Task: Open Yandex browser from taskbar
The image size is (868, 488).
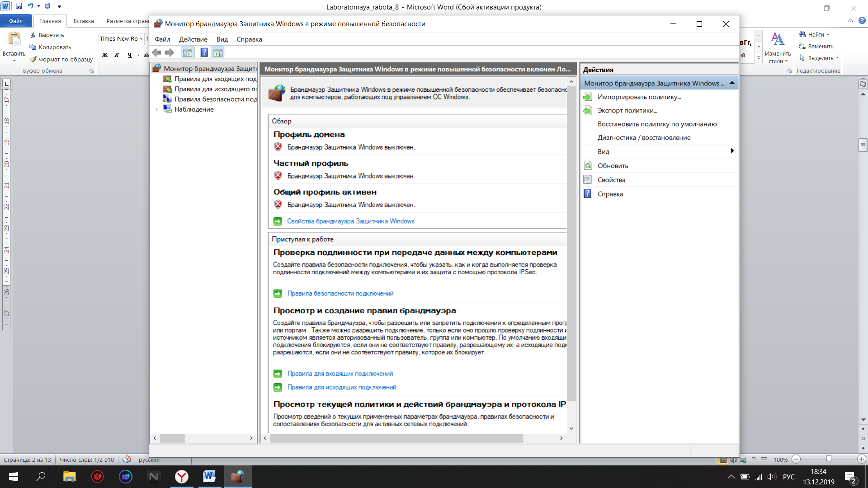Action: [182, 476]
